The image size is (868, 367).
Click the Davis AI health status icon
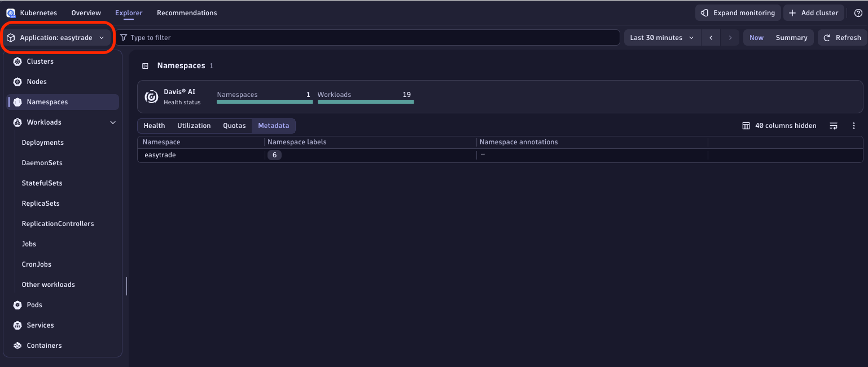tap(151, 97)
